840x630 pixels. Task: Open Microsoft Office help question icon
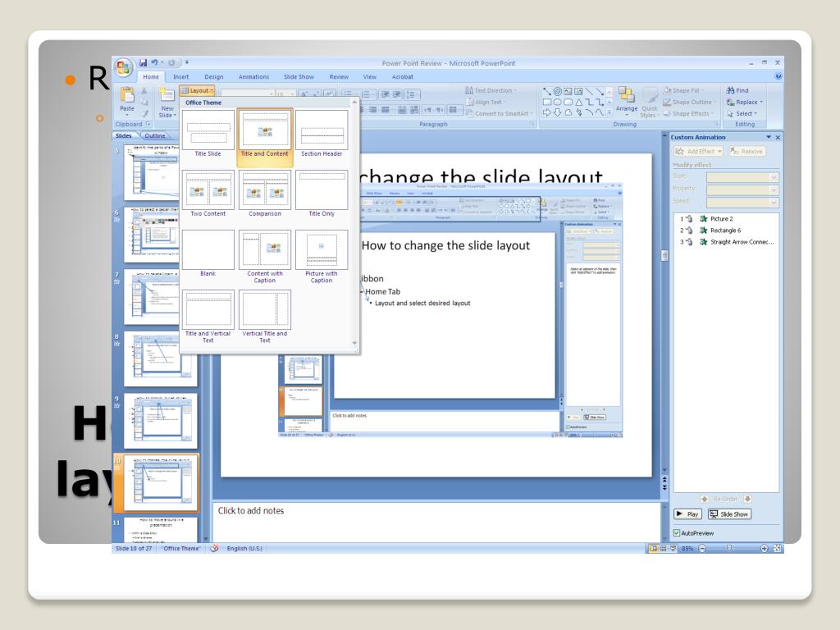(x=778, y=76)
